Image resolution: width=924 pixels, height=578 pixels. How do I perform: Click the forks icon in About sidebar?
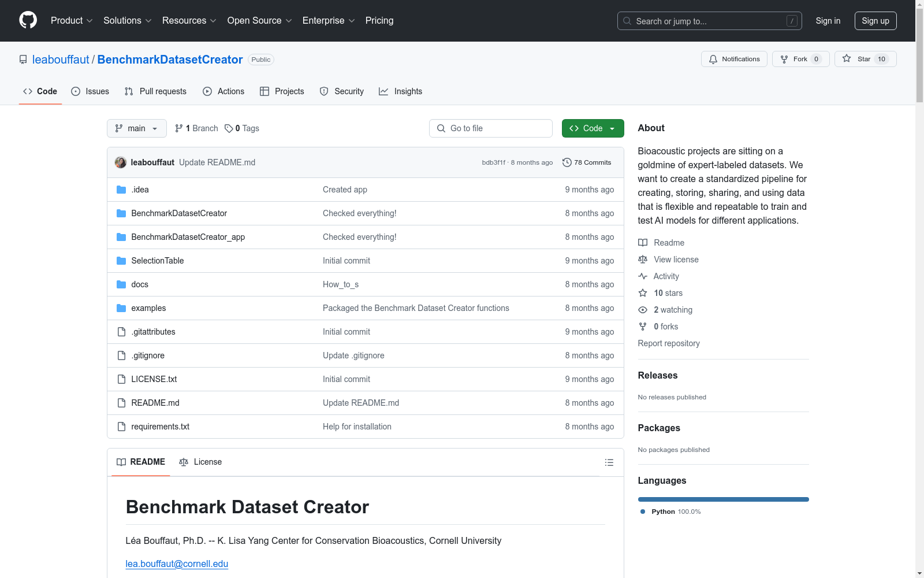click(x=643, y=327)
